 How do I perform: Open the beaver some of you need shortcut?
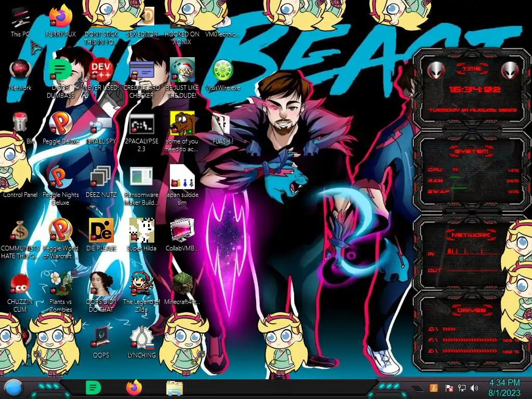tap(182, 132)
